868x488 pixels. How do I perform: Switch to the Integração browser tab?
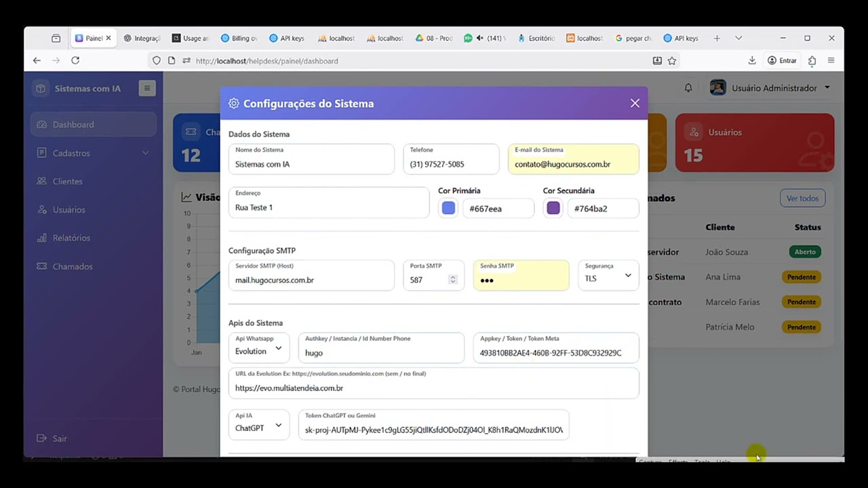pyautogui.click(x=142, y=39)
